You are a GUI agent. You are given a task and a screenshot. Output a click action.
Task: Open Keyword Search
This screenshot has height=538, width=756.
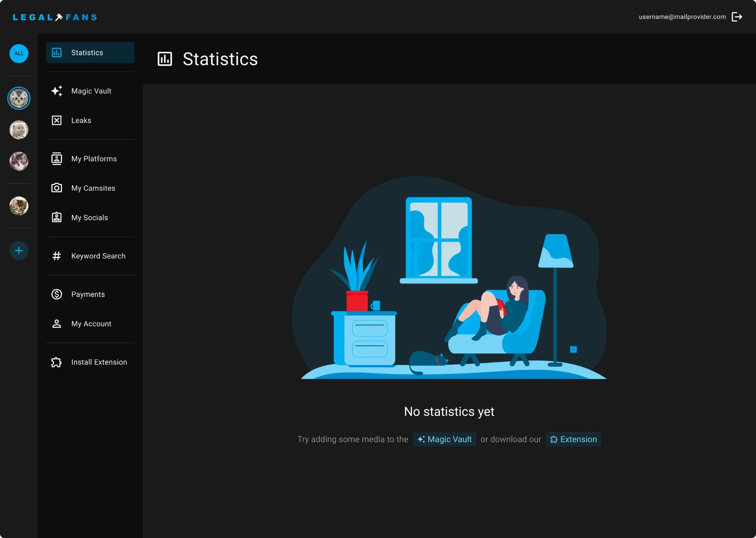click(x=90, y=256)
